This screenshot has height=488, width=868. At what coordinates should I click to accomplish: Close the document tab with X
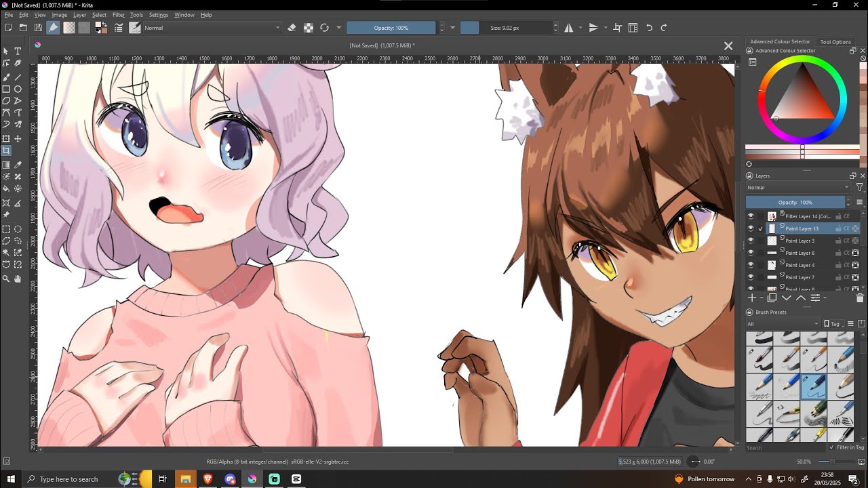pyautogui.click(x=728, y=46)
